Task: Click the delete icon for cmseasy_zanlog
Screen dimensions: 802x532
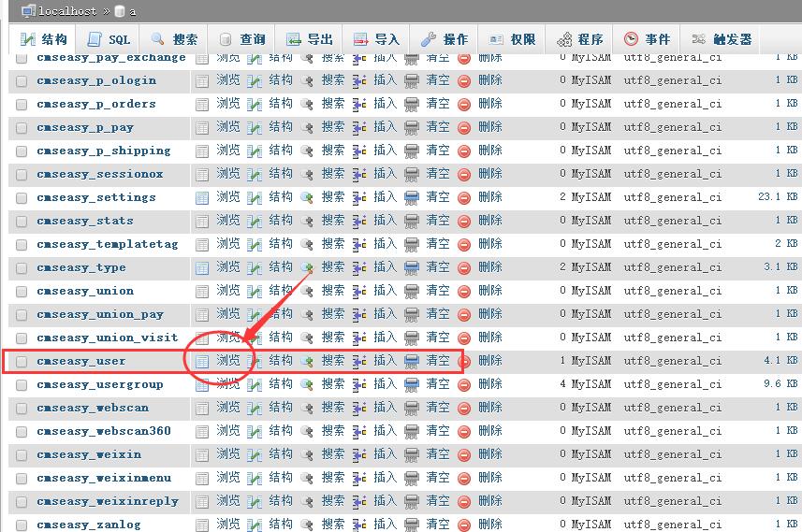Action: pos(464,525)
